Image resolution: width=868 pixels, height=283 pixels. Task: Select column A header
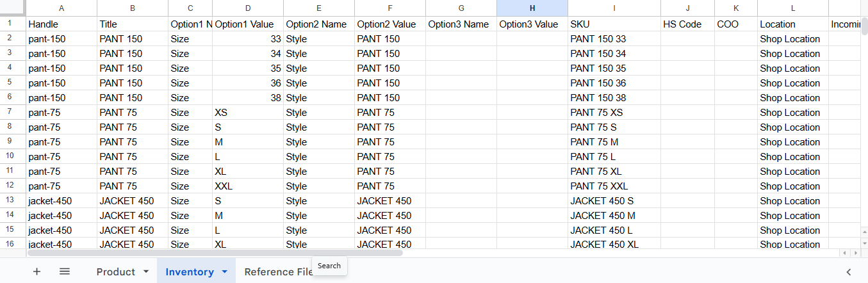click(61, 8)
